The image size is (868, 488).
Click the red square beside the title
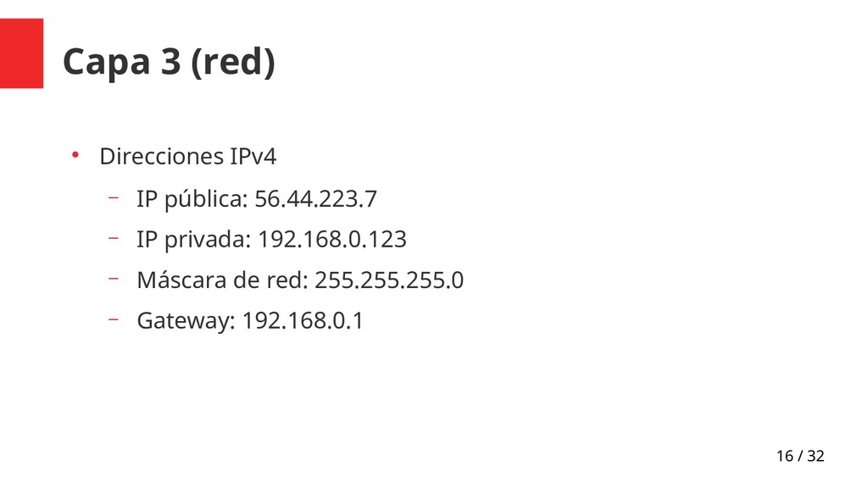pos(21,53)
